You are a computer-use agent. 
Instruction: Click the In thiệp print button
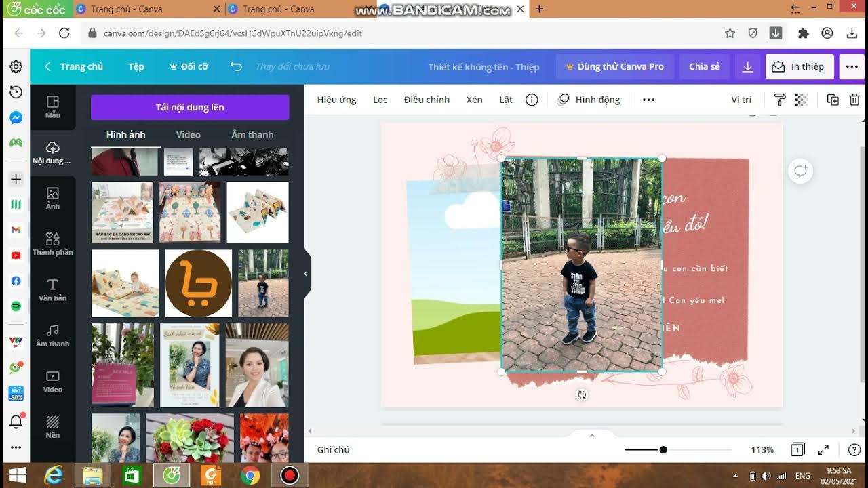pos(800,66)
